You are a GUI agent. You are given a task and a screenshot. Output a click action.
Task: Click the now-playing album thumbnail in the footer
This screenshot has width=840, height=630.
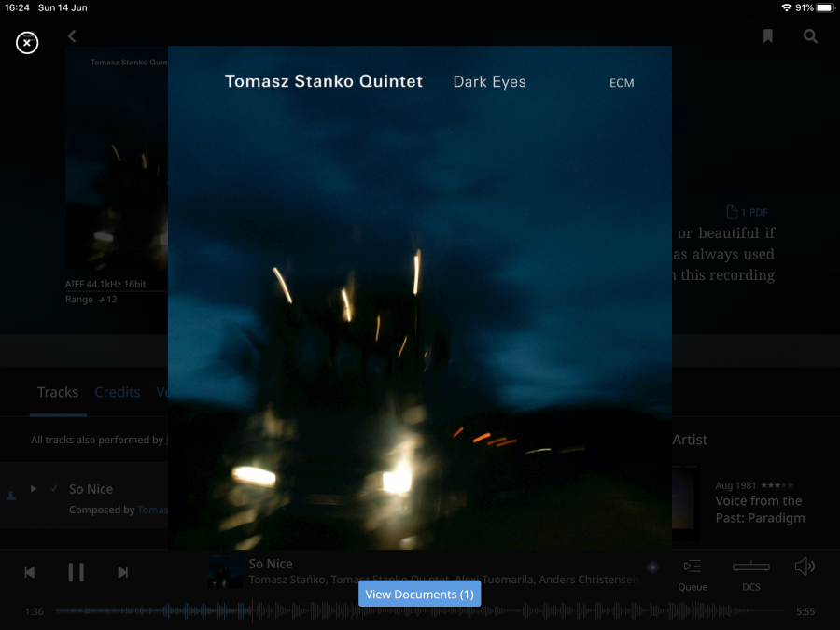(225, 571)
